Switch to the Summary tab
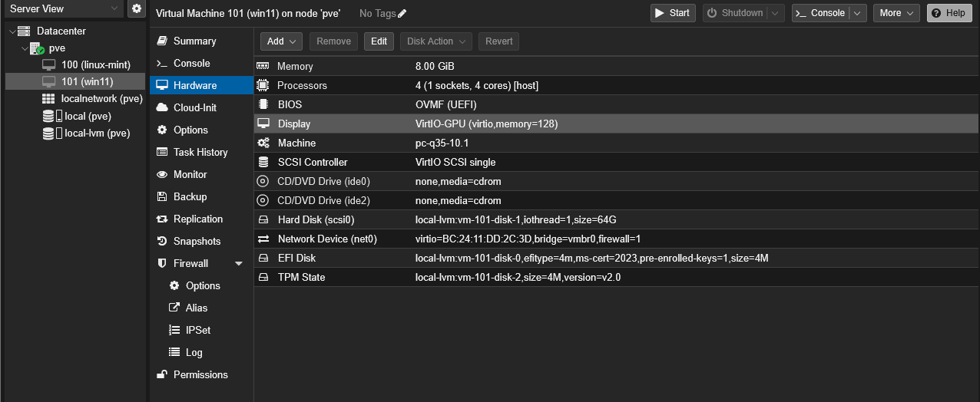The height and width of the screenshot is (402, 980). click(x=194, y=41)
